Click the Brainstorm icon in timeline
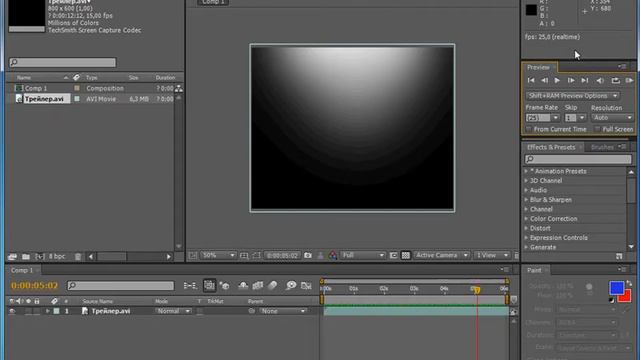640x360 pixels. tap(291, 285)
